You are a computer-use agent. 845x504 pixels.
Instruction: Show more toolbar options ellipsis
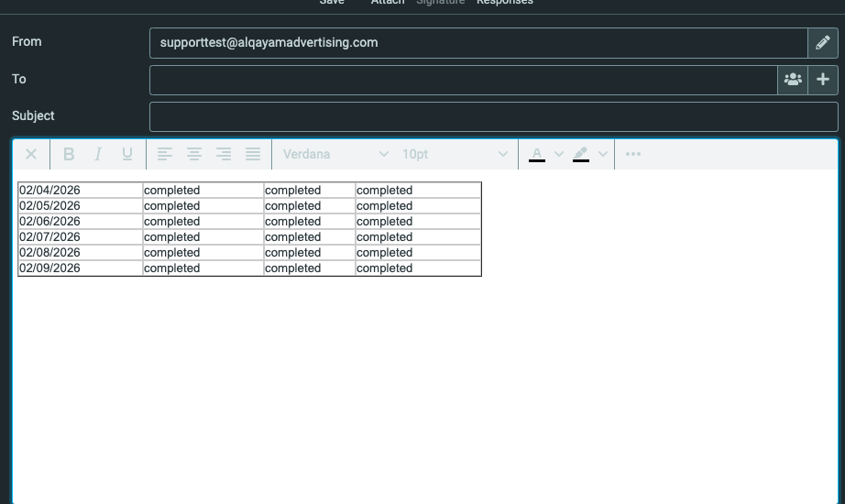[x=632, y=154]
